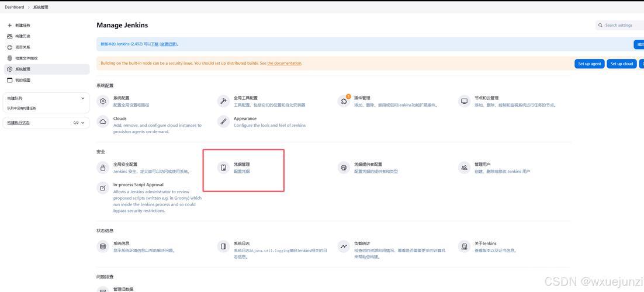The height and width of the screenshot is (292, 644).
Task: Click the orange badge on 插件管理
Action: [x=348, y=96]
